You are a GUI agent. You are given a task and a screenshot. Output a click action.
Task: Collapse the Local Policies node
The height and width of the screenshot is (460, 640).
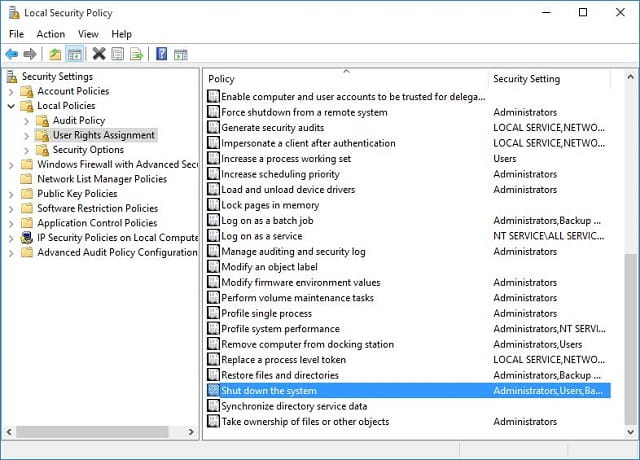click(x=11, y=106)
